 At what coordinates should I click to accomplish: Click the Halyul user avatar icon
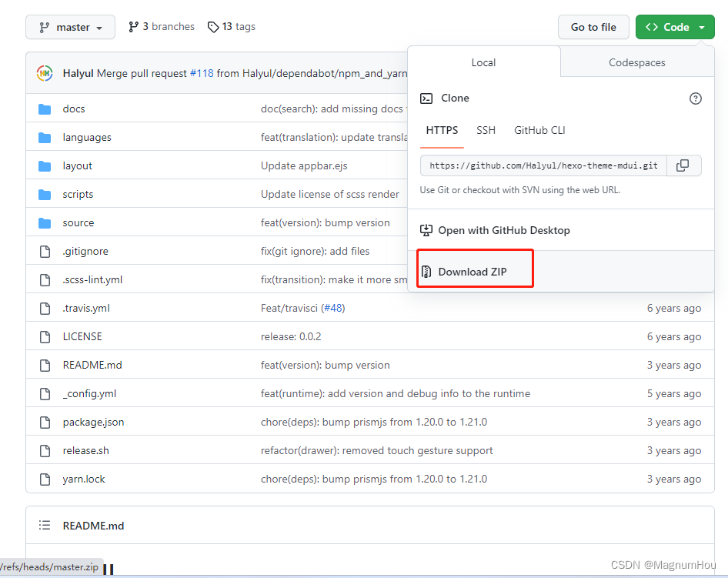pyautogui.click(x=45, y=73)
